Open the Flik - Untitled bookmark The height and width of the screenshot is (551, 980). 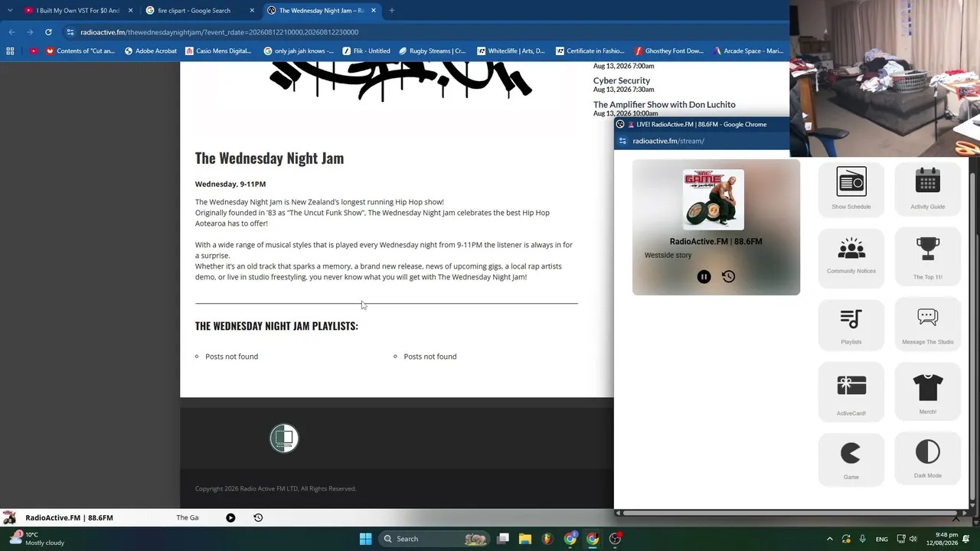[366, 51]
